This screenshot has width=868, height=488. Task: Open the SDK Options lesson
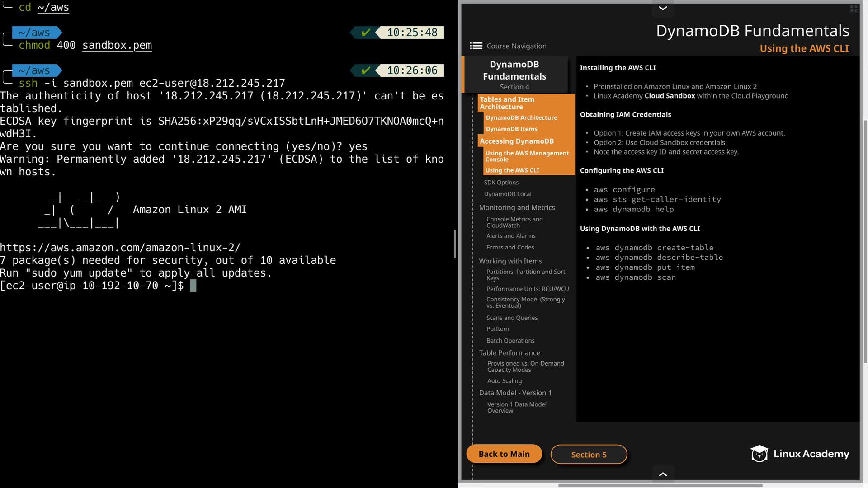501,183
